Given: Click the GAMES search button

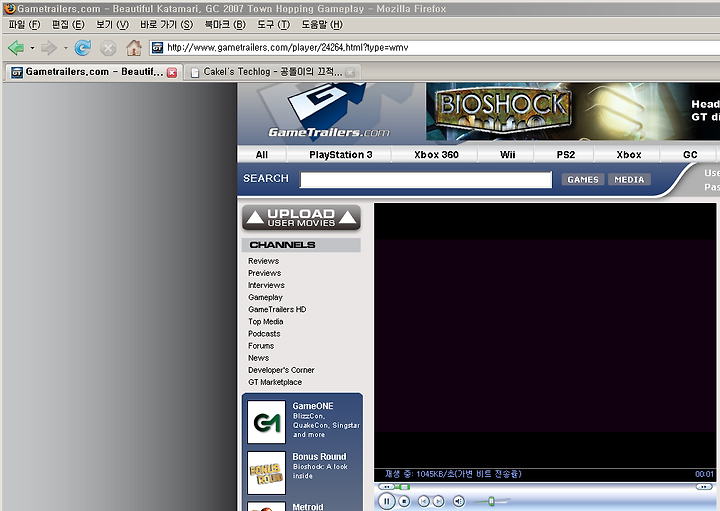Looking at the screenshot, I should point(583,180).
